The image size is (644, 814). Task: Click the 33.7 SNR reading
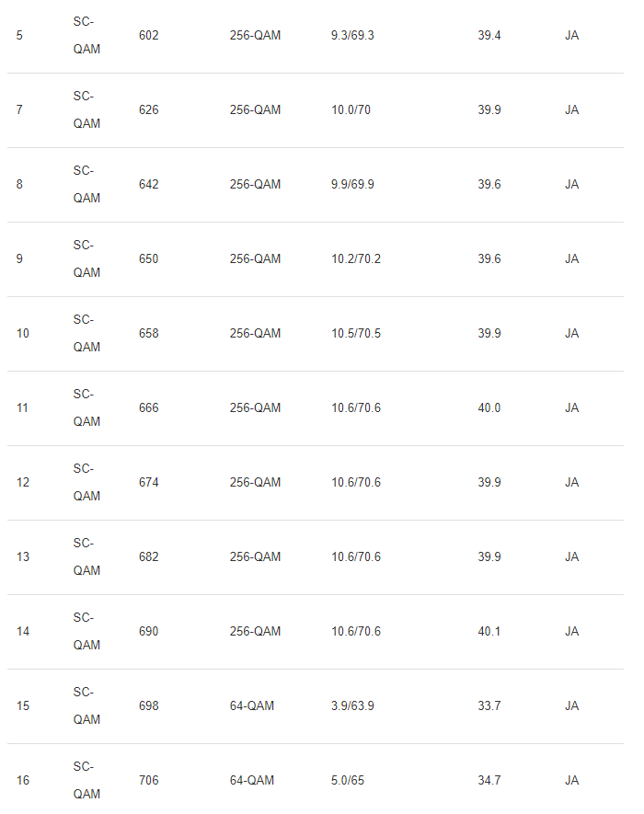(x=489, y=706)
